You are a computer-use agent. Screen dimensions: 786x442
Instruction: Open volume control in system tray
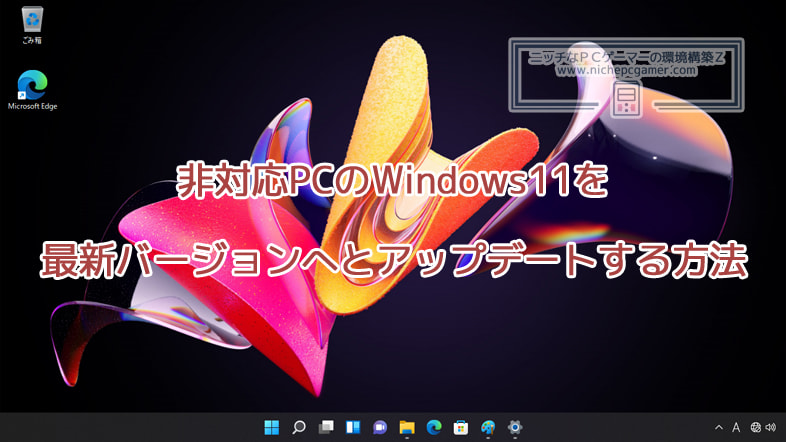point(771,427)
